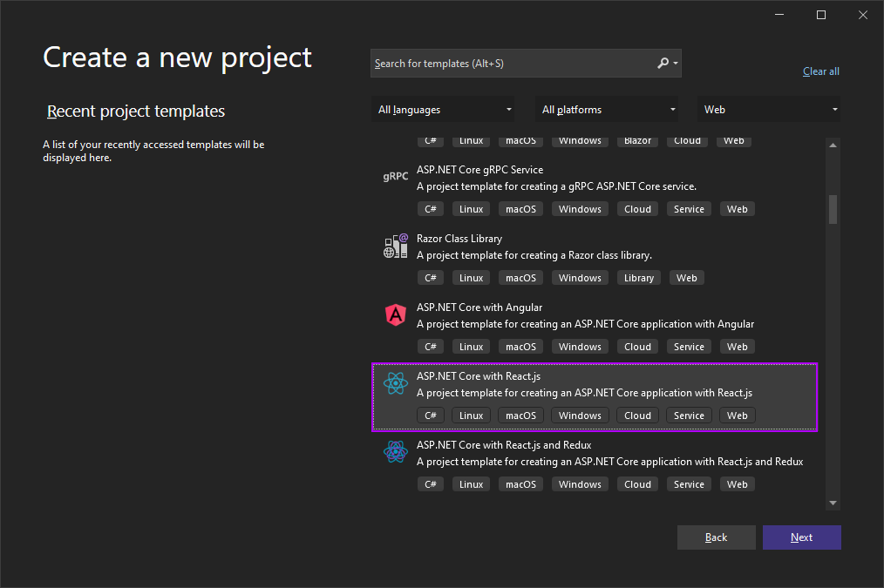Viewport: 884px width, 588px height.
Task: Click the Web tag on Razor Class Library
Action: (x=687, y=278)
